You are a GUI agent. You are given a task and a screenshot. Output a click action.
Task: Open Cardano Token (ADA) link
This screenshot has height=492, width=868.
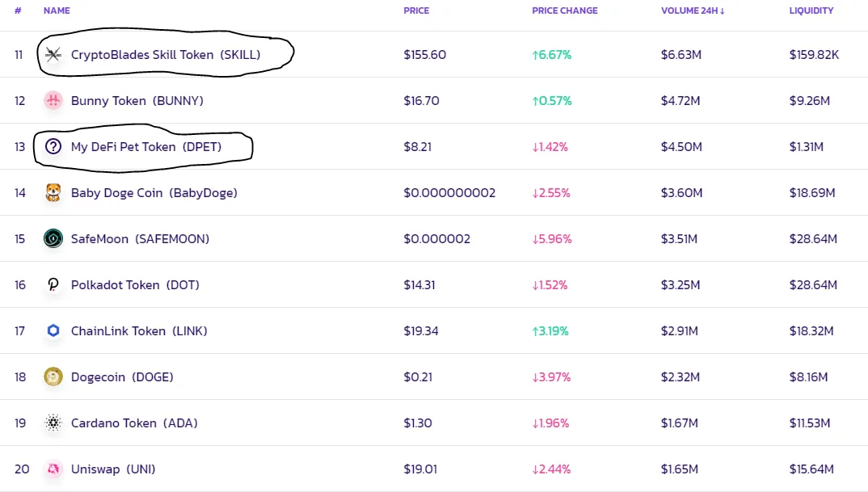click(134, 423)
